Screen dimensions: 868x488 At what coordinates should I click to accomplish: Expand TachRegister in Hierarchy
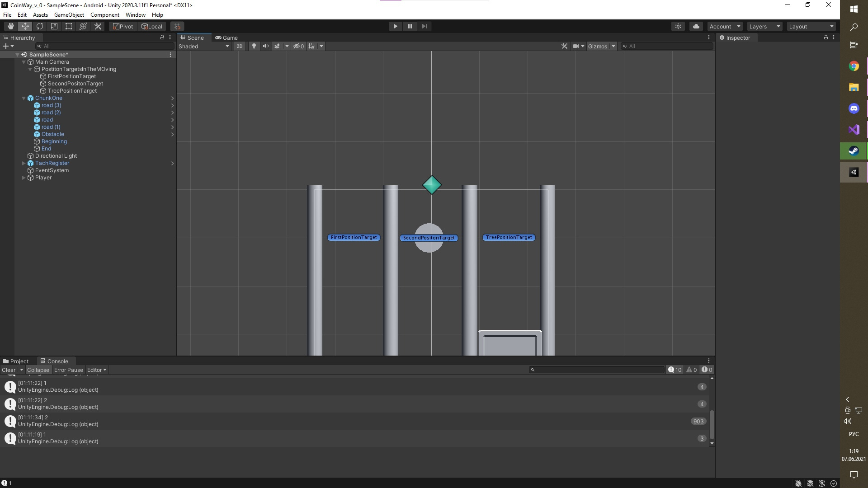click(24, 163)
